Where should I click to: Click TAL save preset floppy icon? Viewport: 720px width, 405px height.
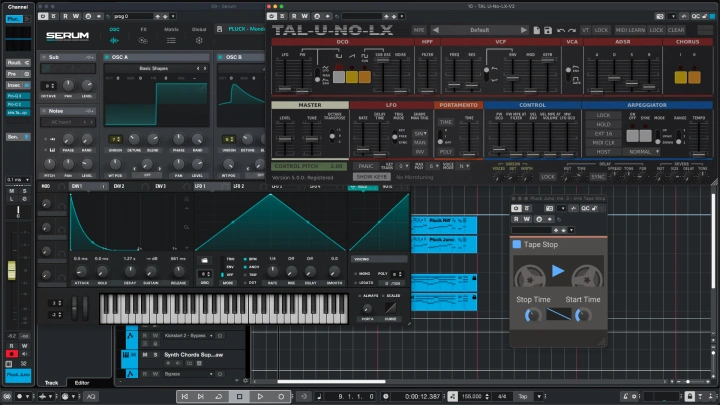tap(547, 30)
